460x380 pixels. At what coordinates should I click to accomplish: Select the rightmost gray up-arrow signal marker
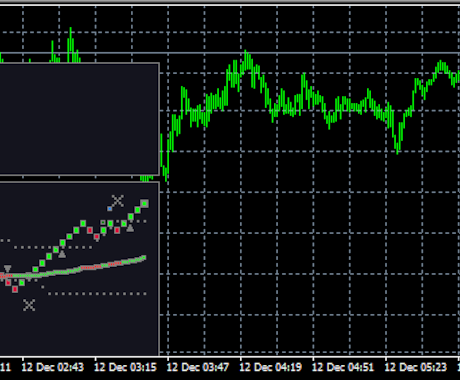[x=130, y=228]
